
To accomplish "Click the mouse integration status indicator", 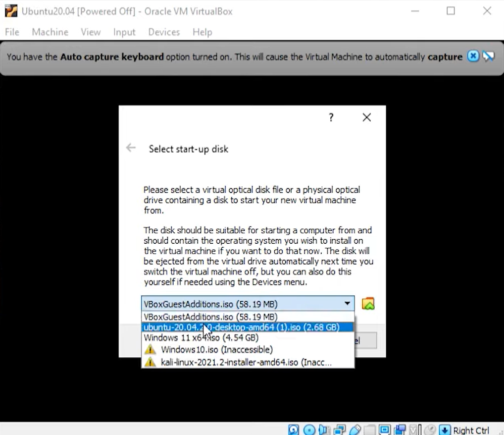I will (x=430, y=429).
